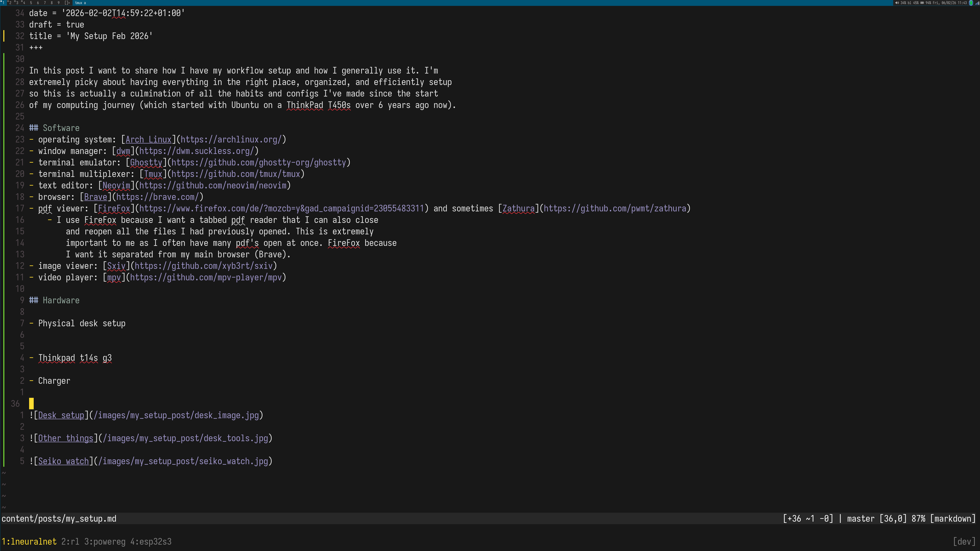Toggle view of tag 2 in the dwm bar
The height and width of the screenshot is (551, 980).
pyautogui.click(x=10, y=3)
